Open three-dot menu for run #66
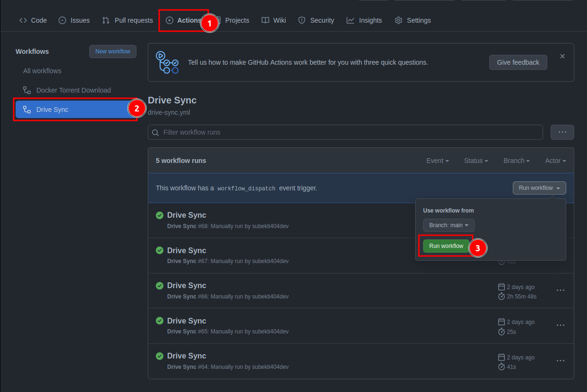The width and height of the screenshot is (587, 392). 561,290
